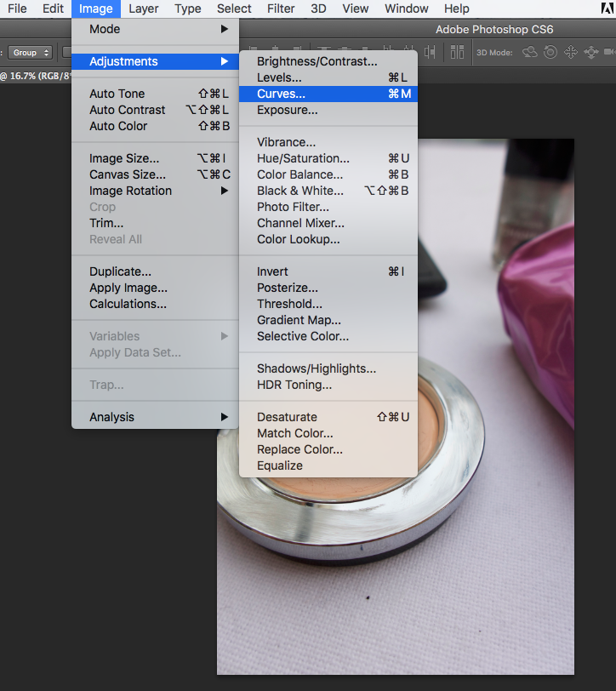Choose Desaturate from Adjustments

[x=328, y=417]
